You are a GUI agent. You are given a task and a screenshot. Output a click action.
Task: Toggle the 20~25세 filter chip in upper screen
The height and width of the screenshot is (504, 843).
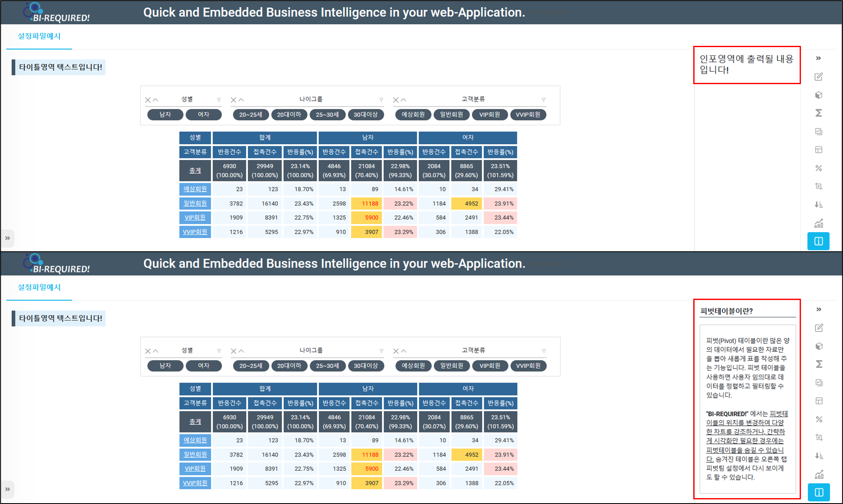pos(251,114)
